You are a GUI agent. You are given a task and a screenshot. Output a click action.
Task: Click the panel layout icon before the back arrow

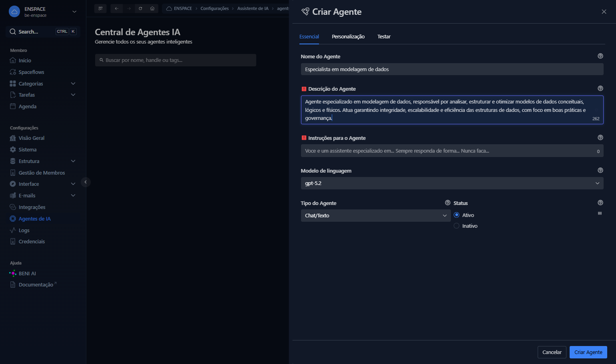click(100, 8)
